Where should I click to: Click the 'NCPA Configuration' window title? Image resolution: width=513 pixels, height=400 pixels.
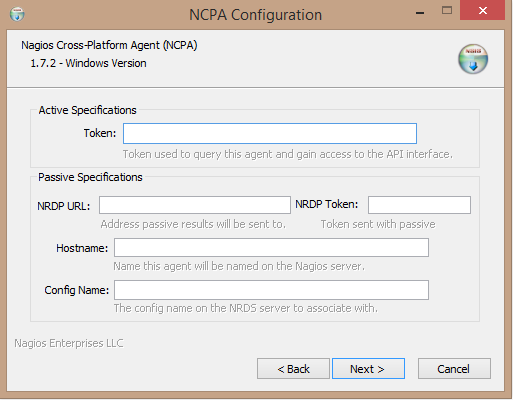256,15
